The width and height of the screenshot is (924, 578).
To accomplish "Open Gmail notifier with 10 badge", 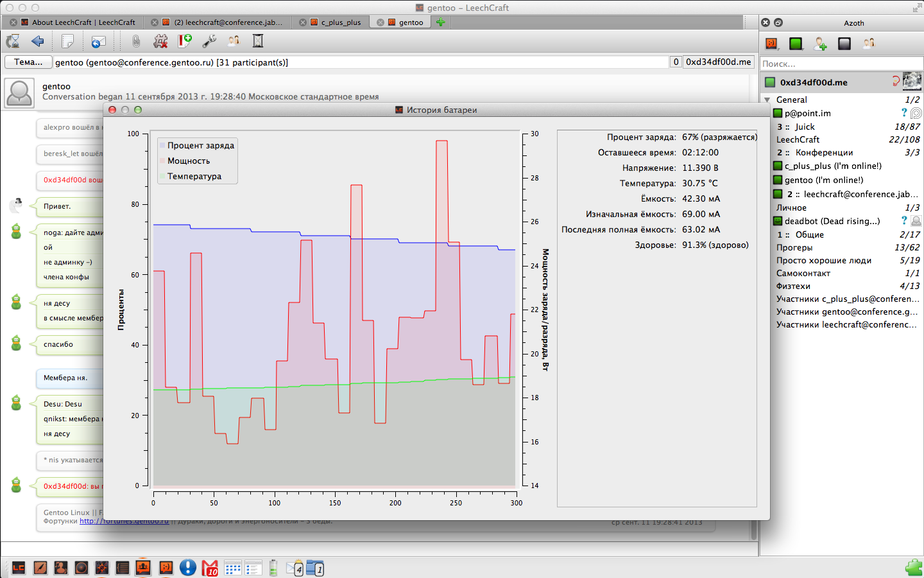I will tap(210, 568).
